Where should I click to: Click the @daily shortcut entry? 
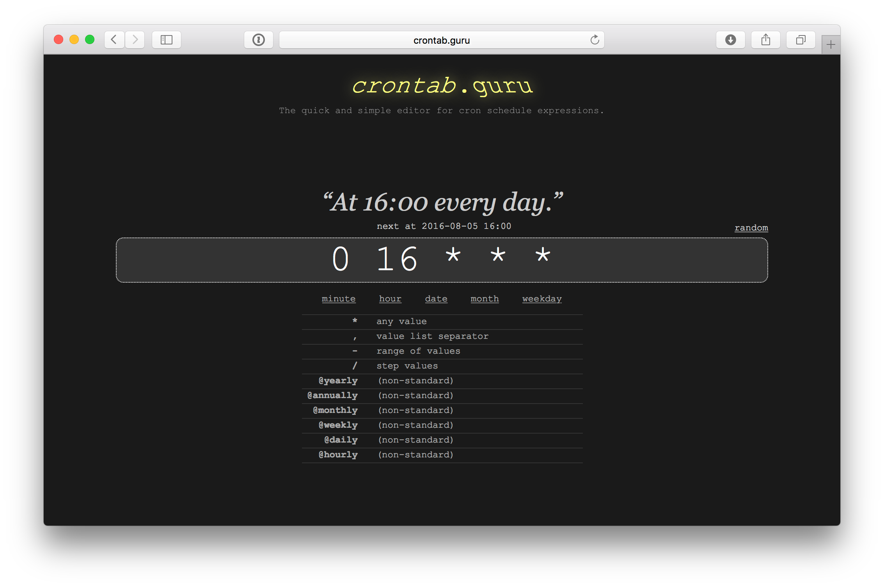coord(341,440)
